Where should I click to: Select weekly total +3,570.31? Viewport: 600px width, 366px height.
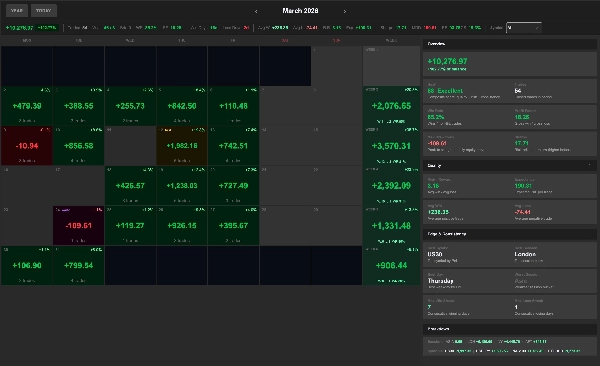click(x=391, y=146)
